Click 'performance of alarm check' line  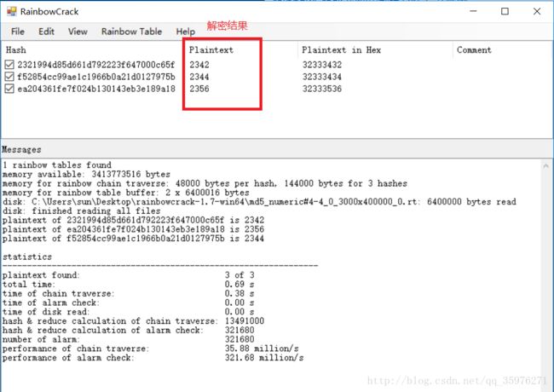153,358
